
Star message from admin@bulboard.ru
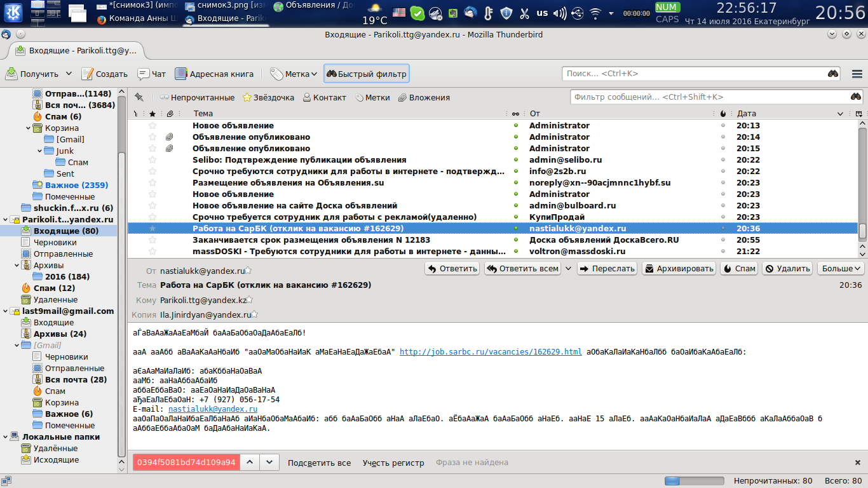coord(152,206)
